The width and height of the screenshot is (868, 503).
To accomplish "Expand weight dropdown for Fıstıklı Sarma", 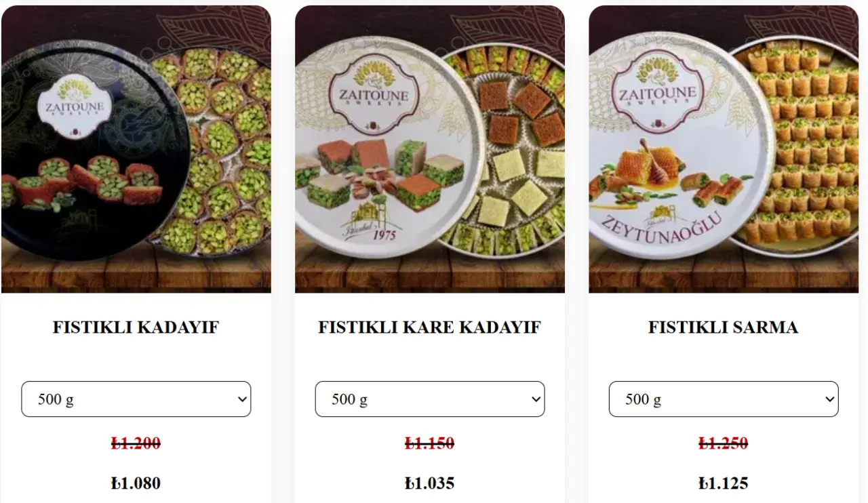I will (724, 399).
